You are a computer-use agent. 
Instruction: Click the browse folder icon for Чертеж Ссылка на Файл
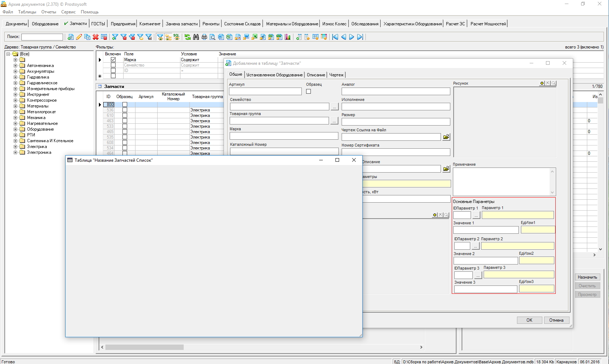tap(446, 137)
